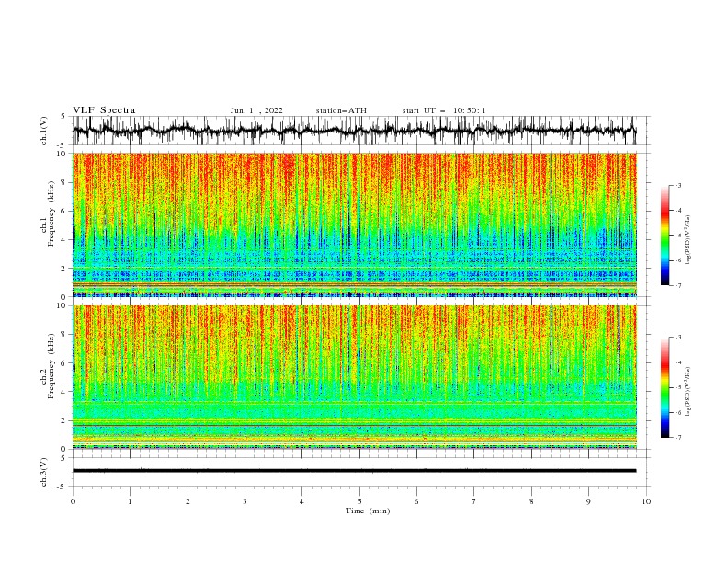Click the ch.1 colorbar 'log(PSD)(V²/Hz)' label
The width and height of the screenshot is (728, 563).
688,240
